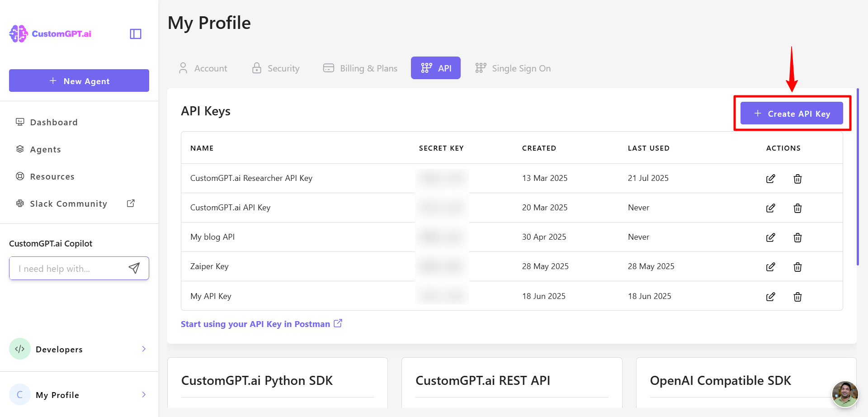
Task: Click the My Profile avatar circle
Action: (x=20, y=394)
